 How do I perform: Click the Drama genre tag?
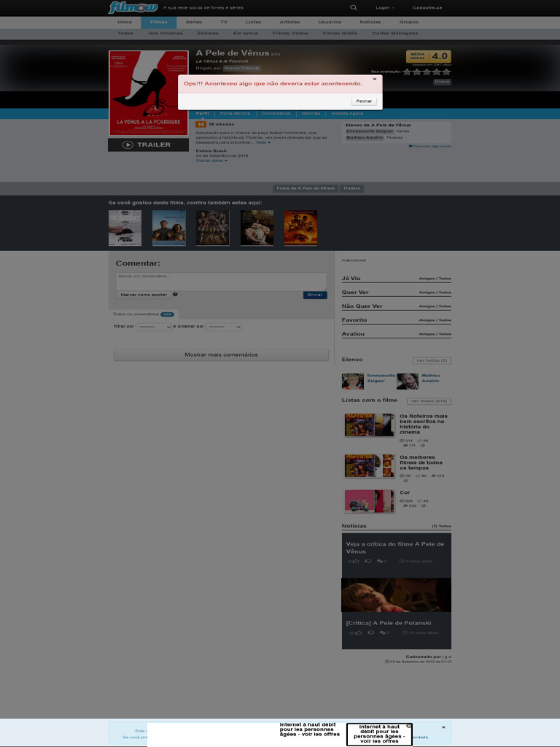tap(442, 82)
